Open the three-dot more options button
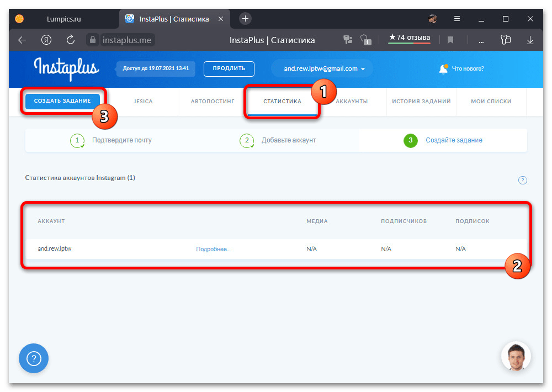This screenshot has height=392, width=552. 481,41
